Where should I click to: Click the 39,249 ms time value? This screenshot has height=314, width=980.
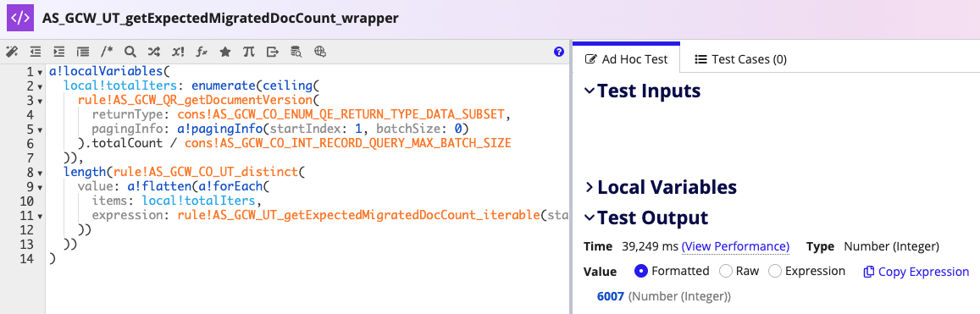(650, 246)
